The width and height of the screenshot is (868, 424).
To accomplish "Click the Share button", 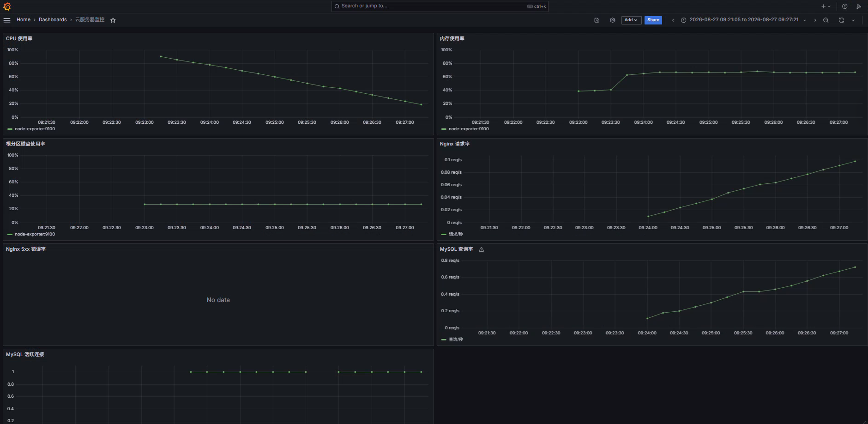I will point(653,20).
